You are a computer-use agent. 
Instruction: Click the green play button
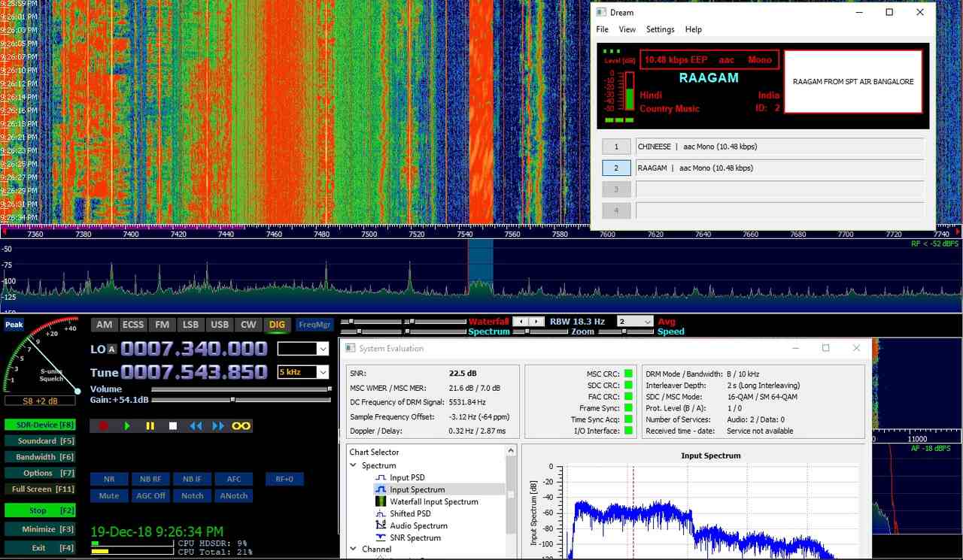point(127,426)
